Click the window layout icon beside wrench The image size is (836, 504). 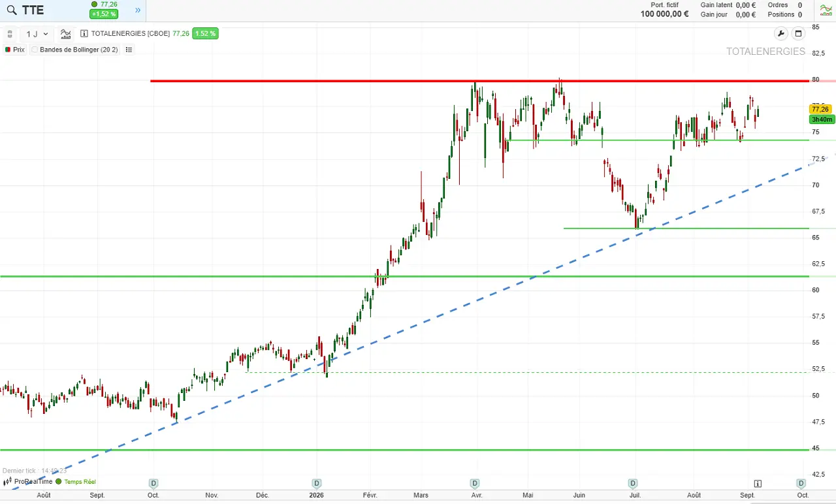coord(798,34)
